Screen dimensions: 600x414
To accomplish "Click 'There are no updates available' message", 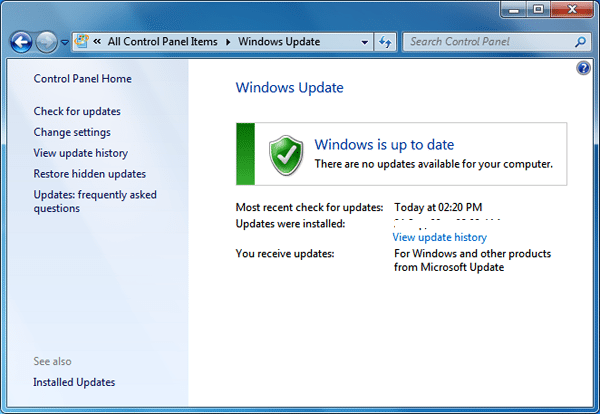I will point(434,164).
